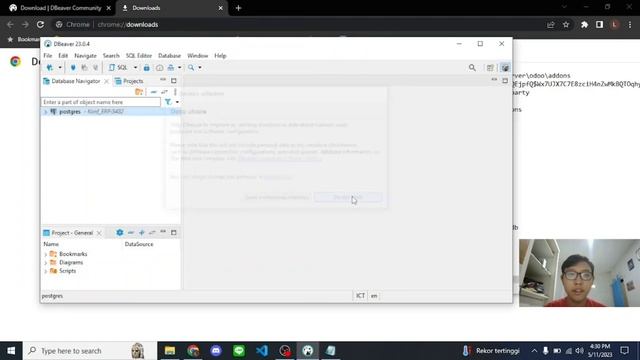Select the postgres connection in navigator
Image resolution: width=640 pixels, height=360 pixels.
(x=70, y=112)
